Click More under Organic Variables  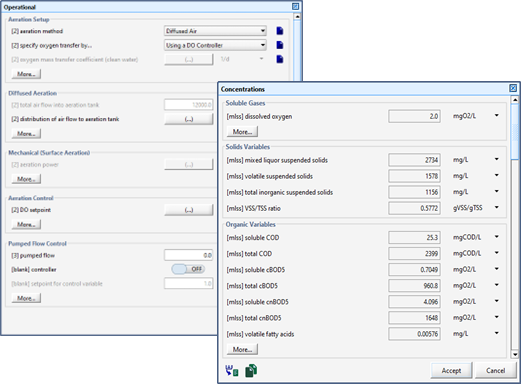pos(242,349)
